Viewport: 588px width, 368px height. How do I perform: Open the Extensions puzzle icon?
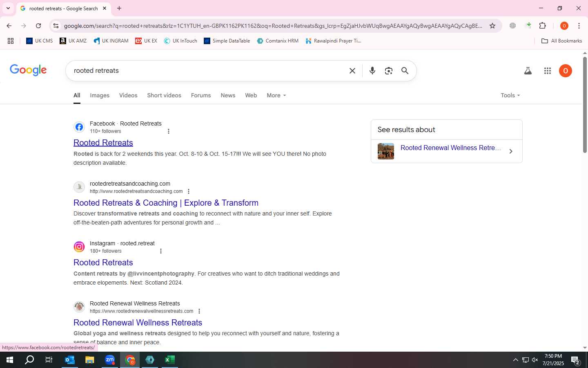coord(543,26)
